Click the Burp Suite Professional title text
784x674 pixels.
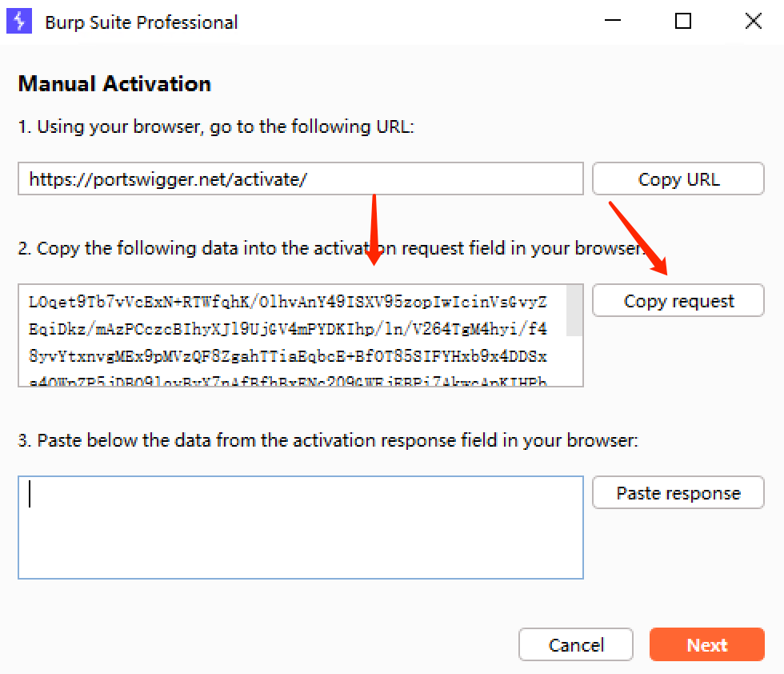pyautogui.click(x=141, y=22)
